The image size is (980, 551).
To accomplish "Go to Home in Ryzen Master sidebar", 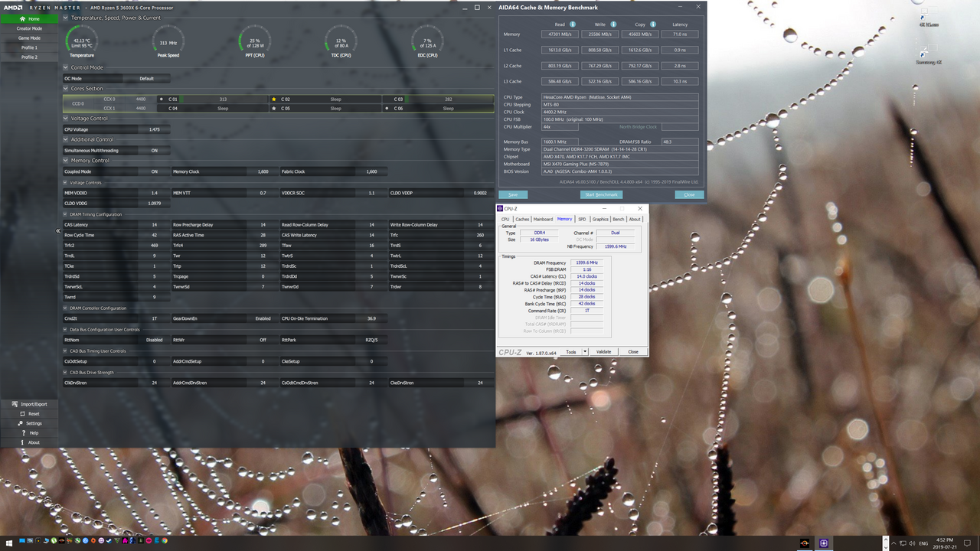I will pyautogui.click(x=29, y=18).
